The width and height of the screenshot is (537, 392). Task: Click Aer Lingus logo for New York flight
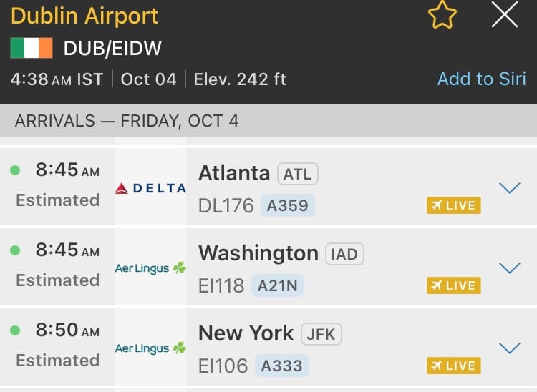(x=150, y=348)
